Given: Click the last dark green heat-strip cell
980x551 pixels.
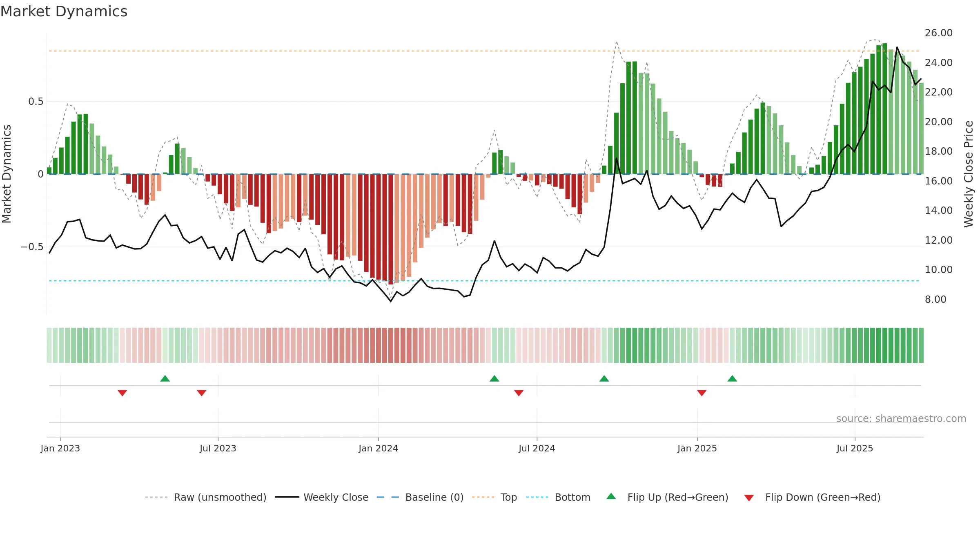Looking at the screenshot, I should click(x=921, y=345).
